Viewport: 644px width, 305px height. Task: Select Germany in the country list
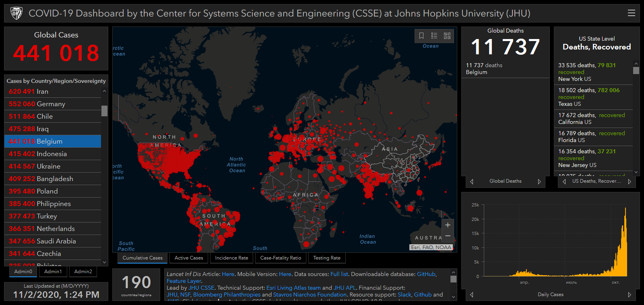click(53, 104)
